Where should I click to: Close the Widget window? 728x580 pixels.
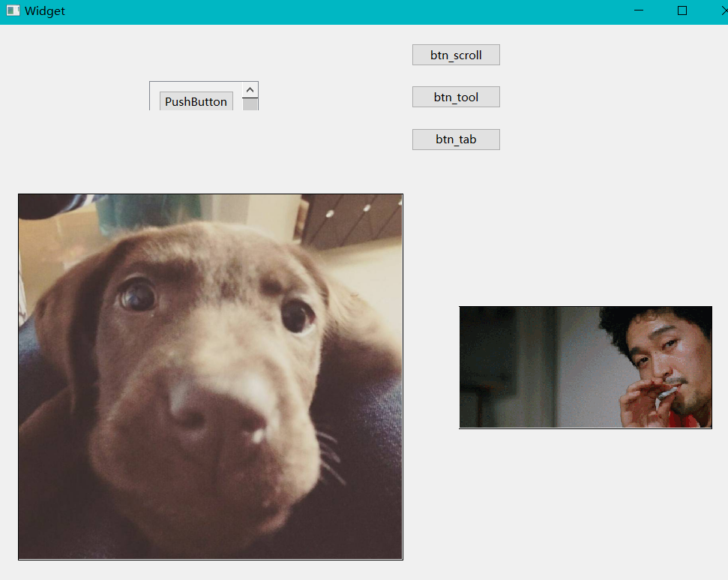[x=724, y=11]
